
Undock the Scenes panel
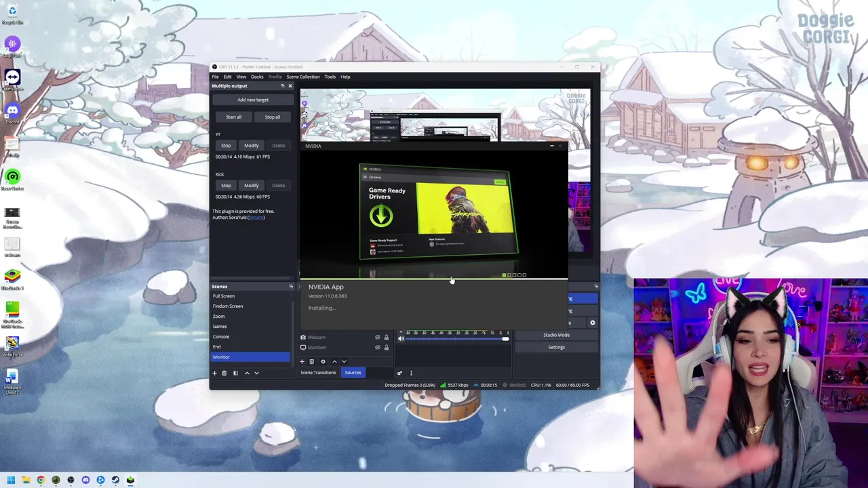(x=291, y=287)
